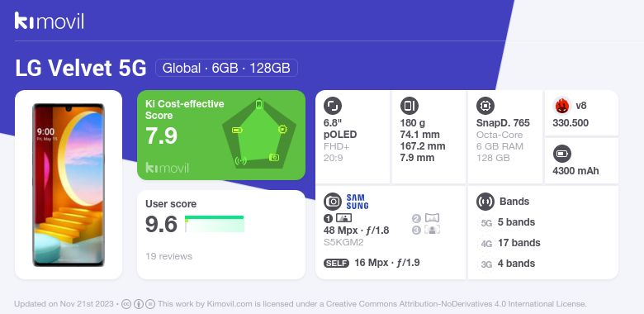Click the user score rating bar

(x=215, y=224)
